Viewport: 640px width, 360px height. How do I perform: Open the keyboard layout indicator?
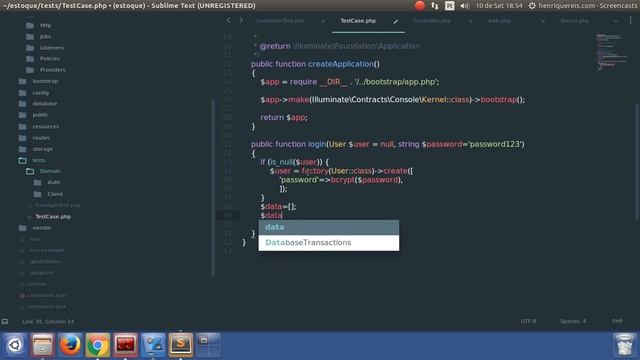tap(449, 6)
